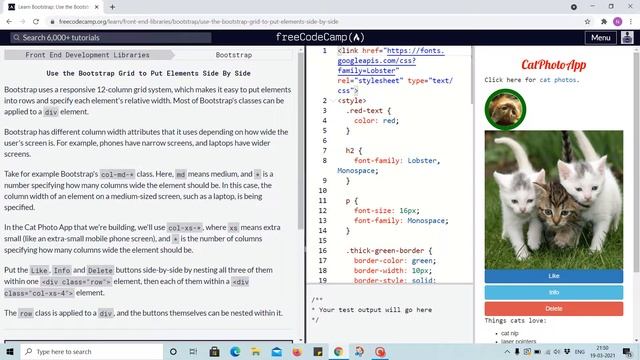Click the recording indicator in title bar

(x=574, y=7)
